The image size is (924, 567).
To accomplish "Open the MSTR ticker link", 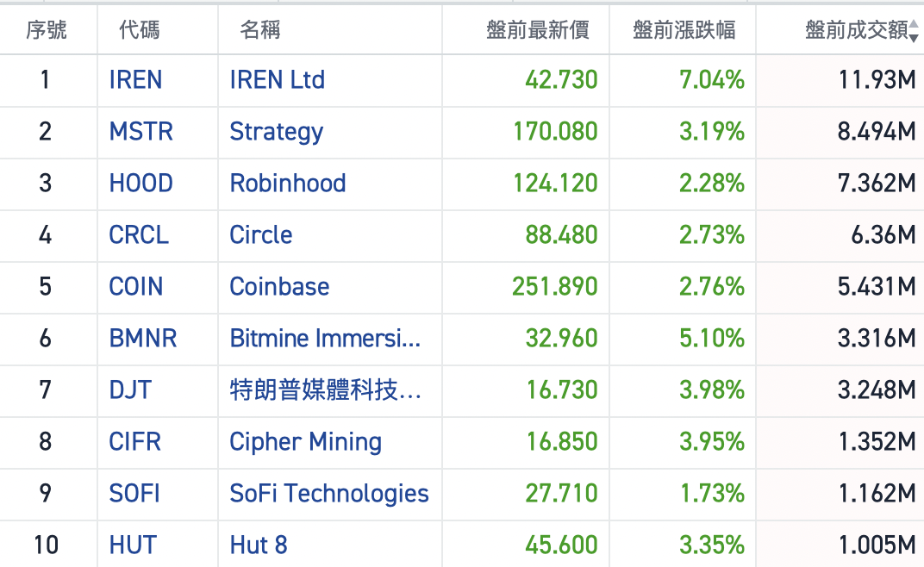I will tap(140, 132).
